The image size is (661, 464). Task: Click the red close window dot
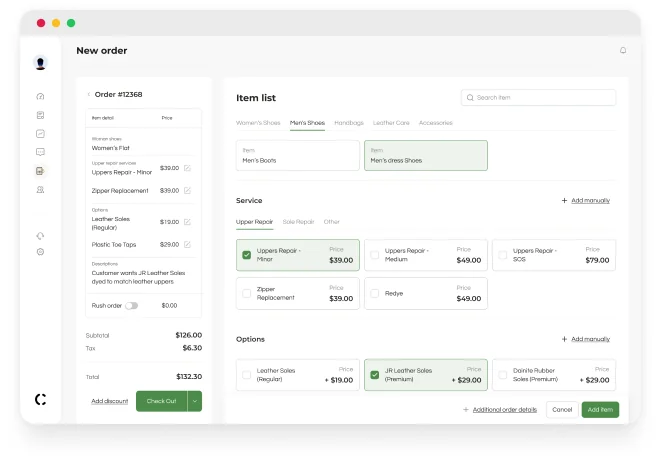click(x=41, y=23)
